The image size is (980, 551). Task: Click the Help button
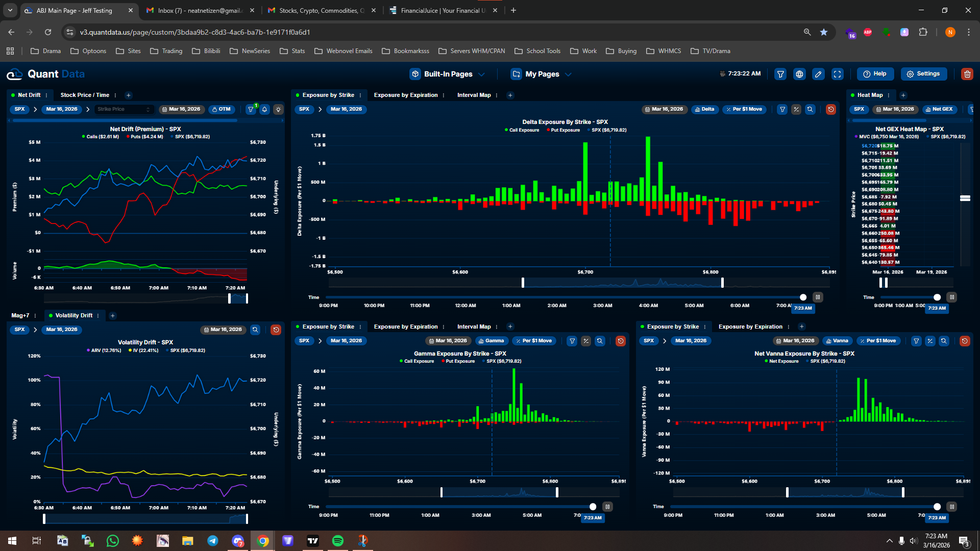875,74
